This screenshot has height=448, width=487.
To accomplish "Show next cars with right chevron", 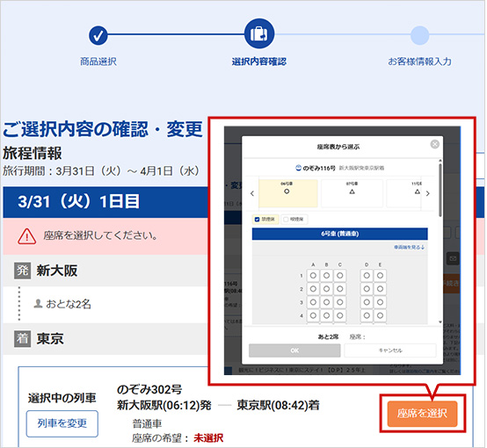I will [428, 193].
